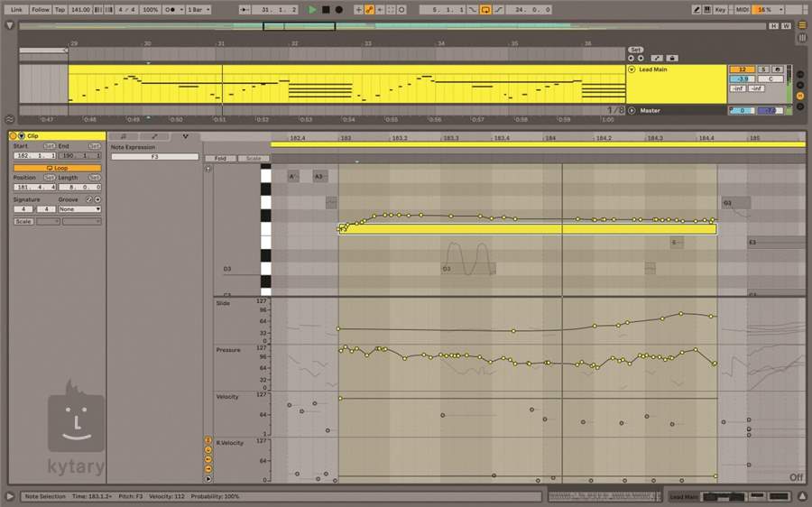812x507 pixels.
Task: Click the Arrangement Record button
Action: point(338,9)
